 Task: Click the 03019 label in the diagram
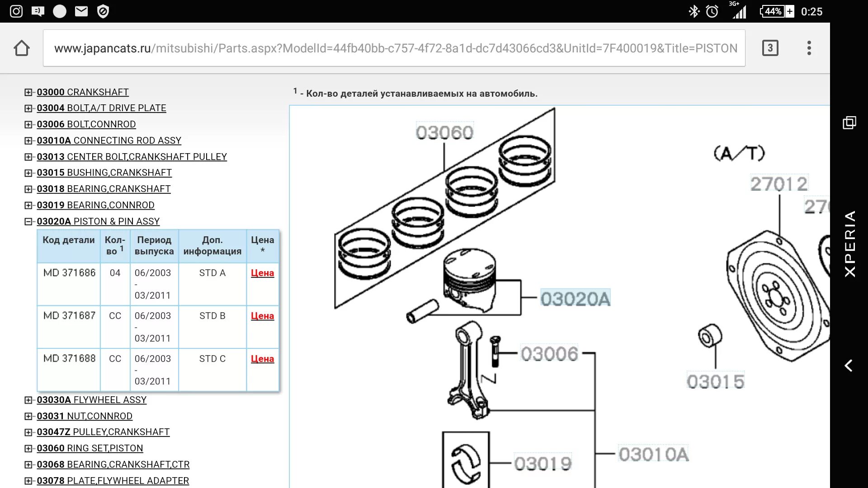click(x=543, y=463)
